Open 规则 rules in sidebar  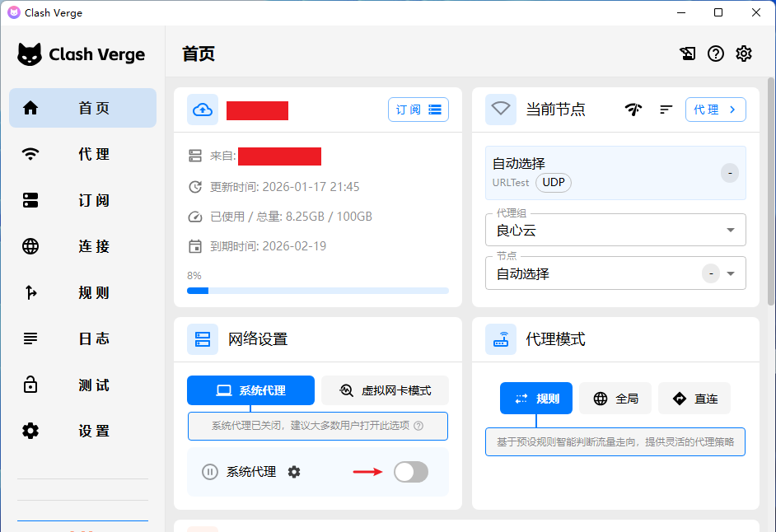82,292
